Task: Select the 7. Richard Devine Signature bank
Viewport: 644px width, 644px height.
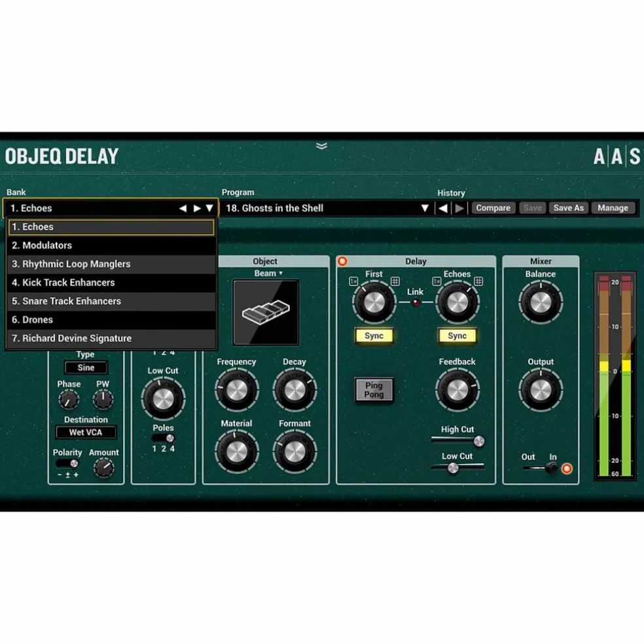Action: 111,338
